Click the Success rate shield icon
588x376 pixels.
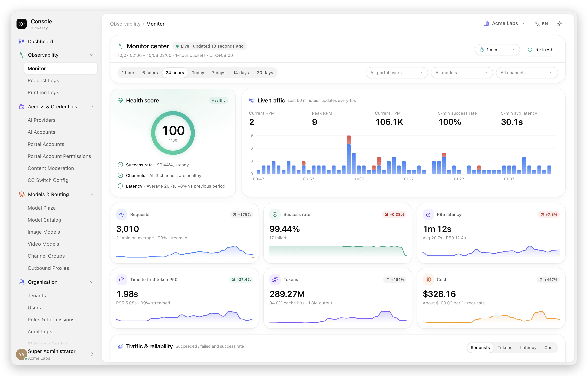(275, 215)
